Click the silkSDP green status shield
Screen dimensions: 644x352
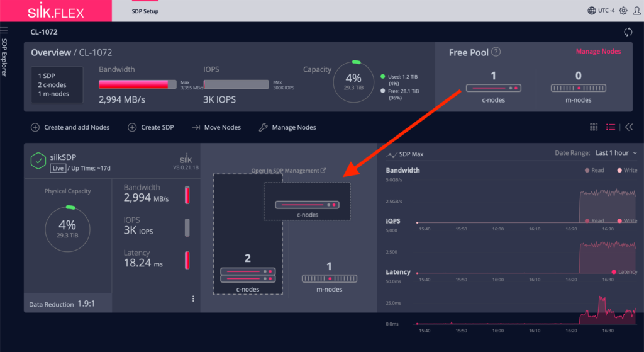point(38,161)
